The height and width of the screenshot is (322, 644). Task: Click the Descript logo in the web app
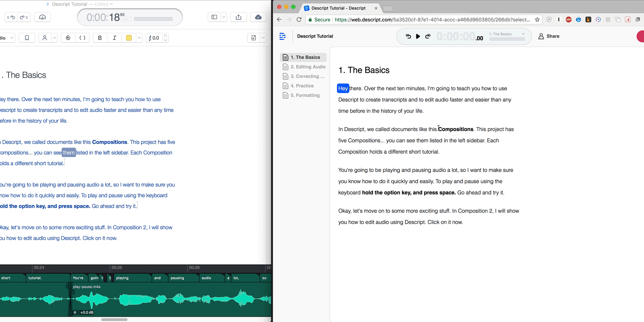click(282, 36)
